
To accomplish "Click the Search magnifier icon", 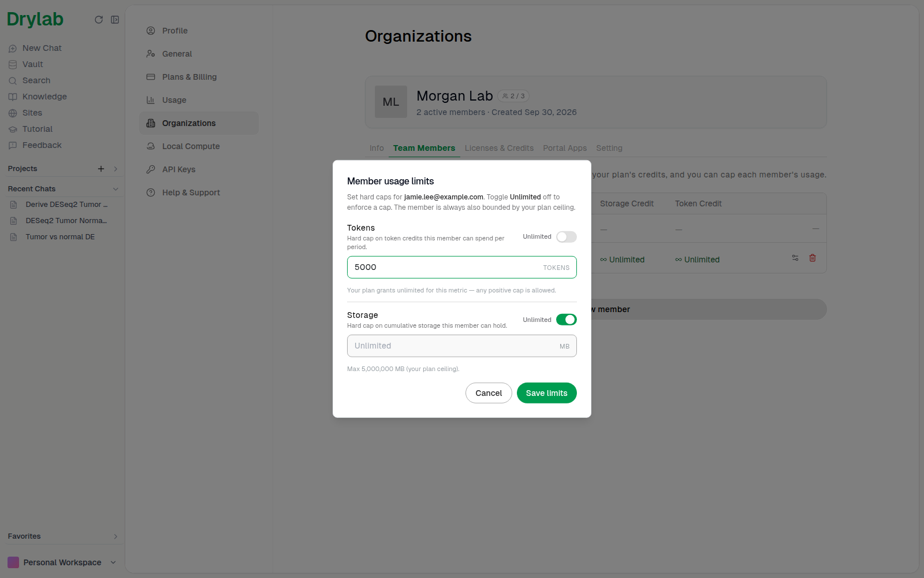I will pyautogui.click(x=13, y=81).
